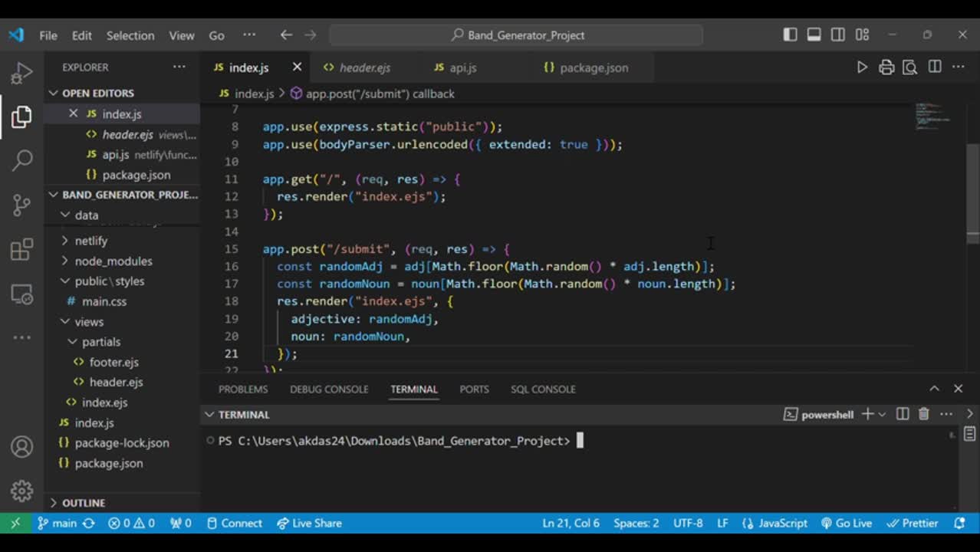Open the Accounts menu icon
The image size is (980, 552).
click(x=21, y=447)
